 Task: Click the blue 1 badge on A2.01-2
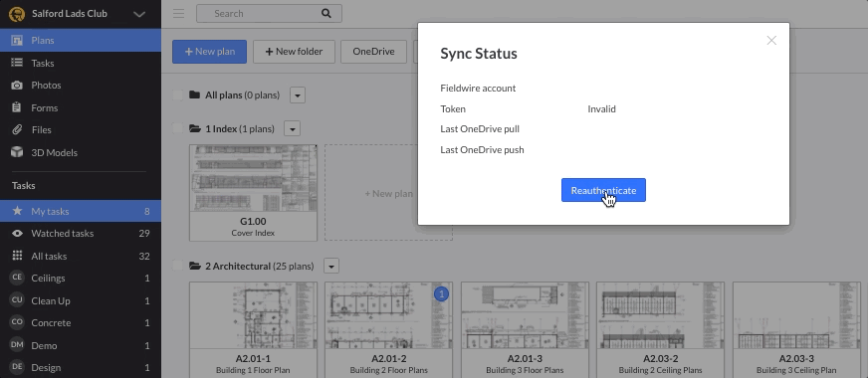(441, 294)
